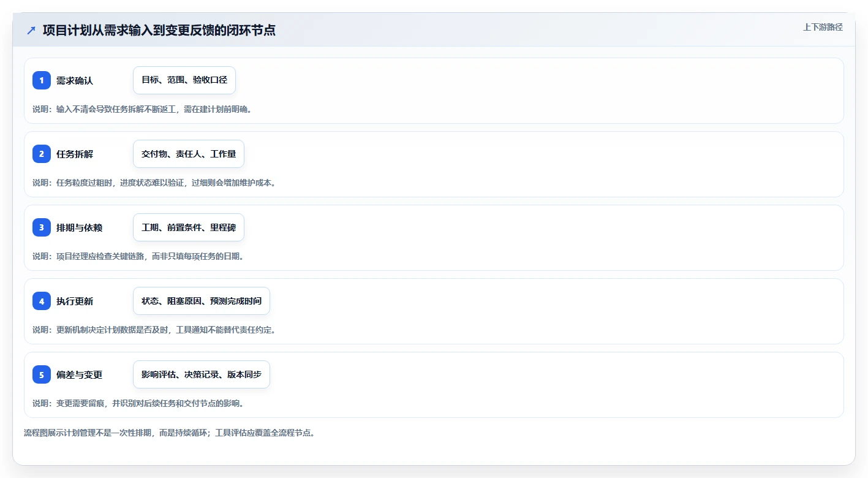This screenshot has width=868, height=478.
Task: Select the 状态、阻塞原因、预测完成时间 chip
Action: 202,301
